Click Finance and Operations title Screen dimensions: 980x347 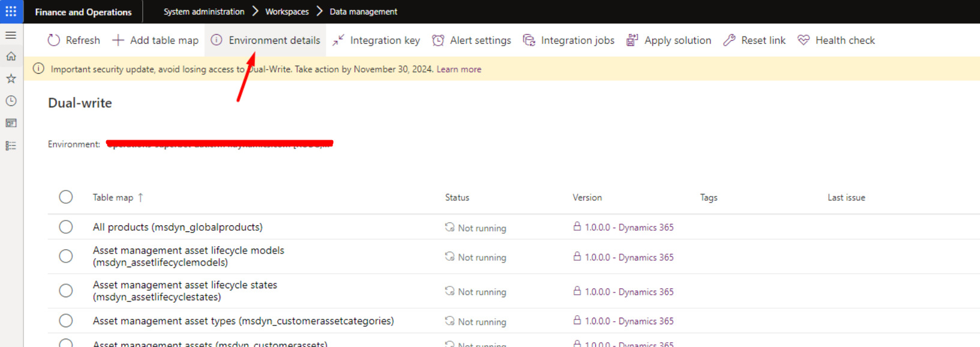(x=83, y=12)
